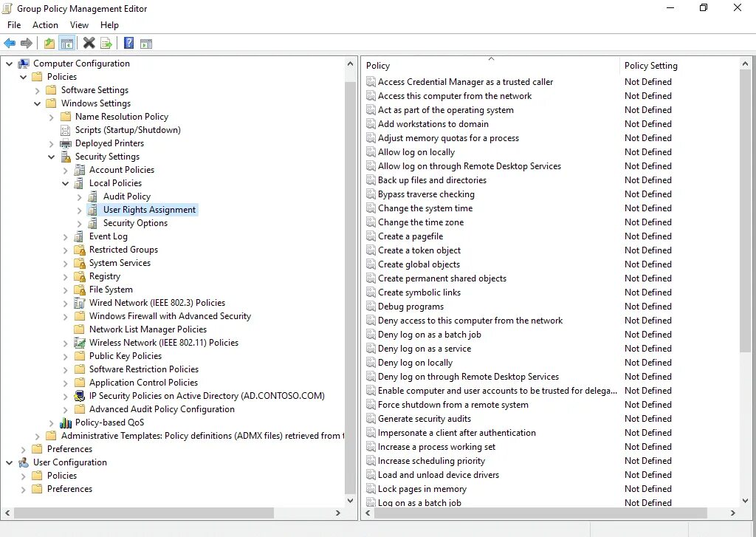Select Name Resolution Policy in tree
Screen dimensions: 756x537
(x=122, y=117)
